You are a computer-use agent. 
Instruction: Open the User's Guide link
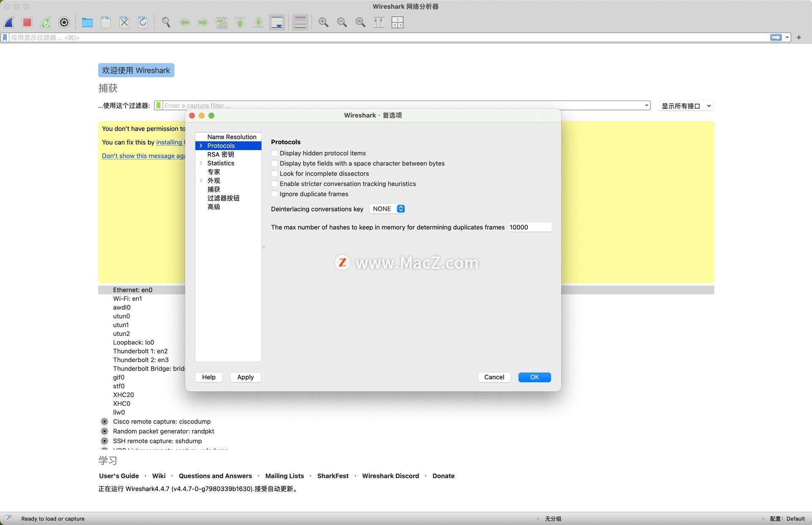tap(119, 476)
